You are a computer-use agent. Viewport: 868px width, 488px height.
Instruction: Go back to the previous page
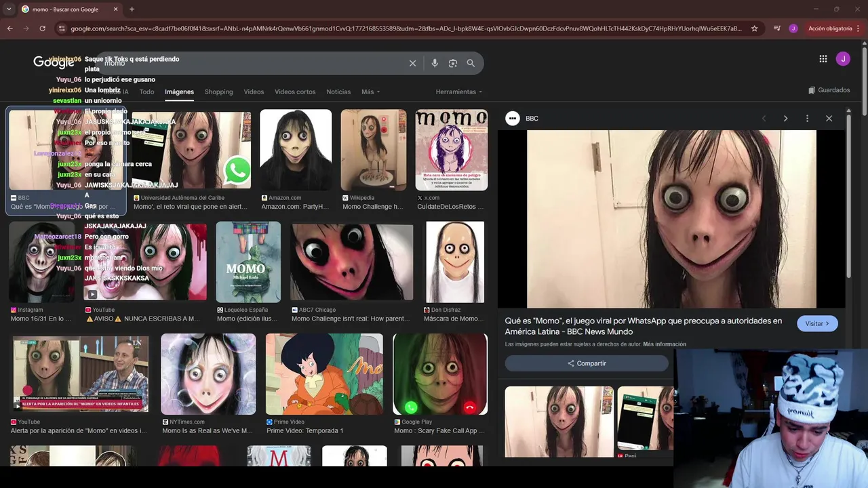click(9, 28)
